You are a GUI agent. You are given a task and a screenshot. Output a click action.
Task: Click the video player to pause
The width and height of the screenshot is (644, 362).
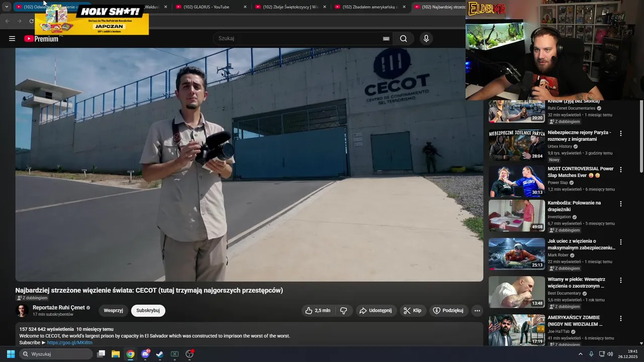pyautogui.click(x=249, y=164)
